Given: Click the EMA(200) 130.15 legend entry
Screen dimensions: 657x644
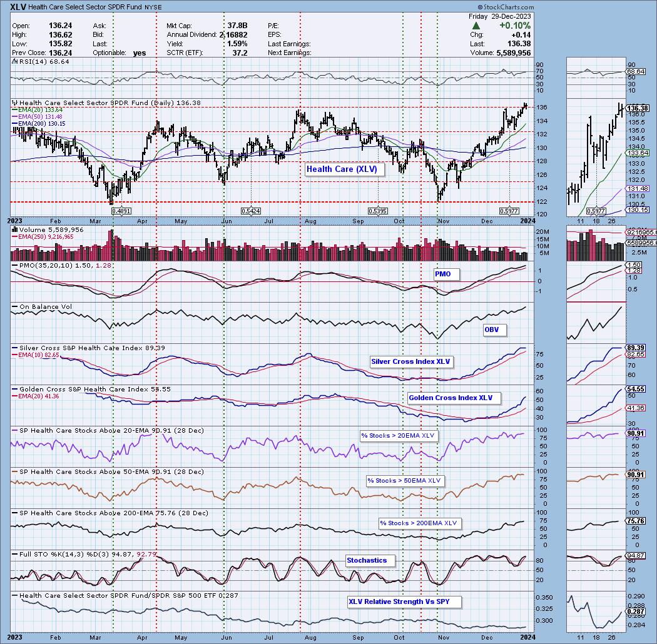Looking at the screenshot, I should click(39, 124).
